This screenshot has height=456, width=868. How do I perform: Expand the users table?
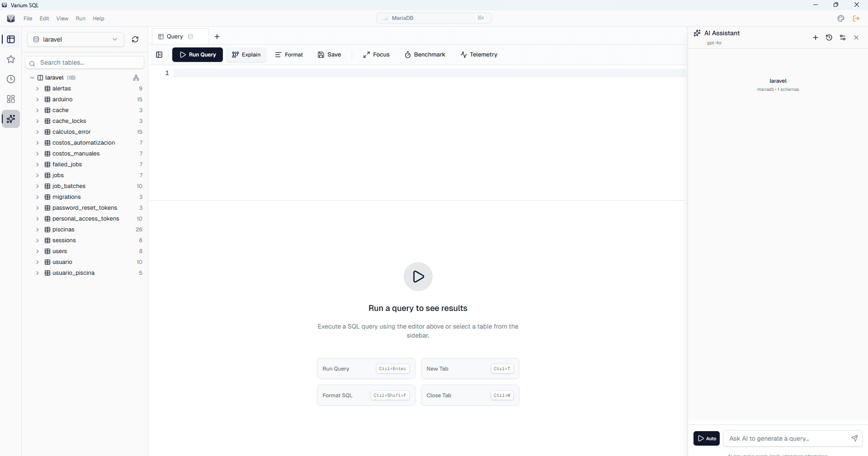(38, 251)
